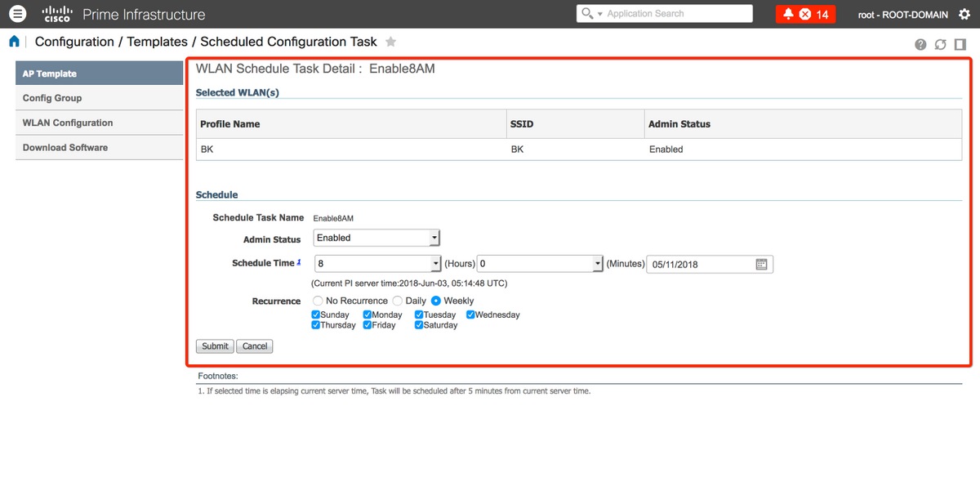Select No Recurrence option
Screen dimensions: 980x491
pos(318,301)
